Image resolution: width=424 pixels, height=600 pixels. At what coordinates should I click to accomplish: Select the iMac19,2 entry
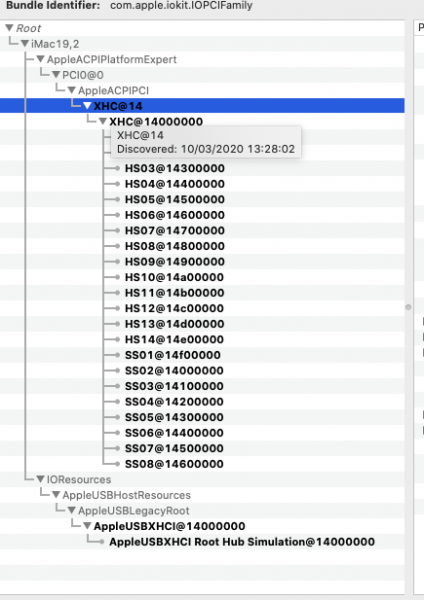click(x=55, y=44)
